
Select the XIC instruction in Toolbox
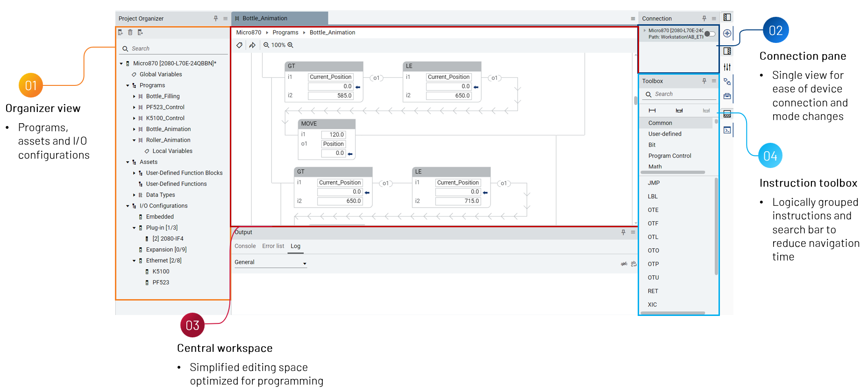tap(652, 305)
